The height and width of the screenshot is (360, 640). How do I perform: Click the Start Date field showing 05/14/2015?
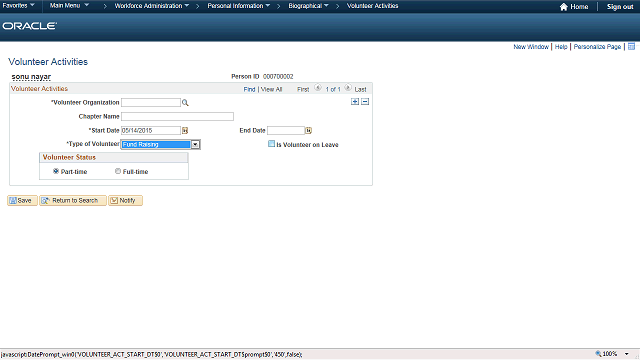(151, 131)
